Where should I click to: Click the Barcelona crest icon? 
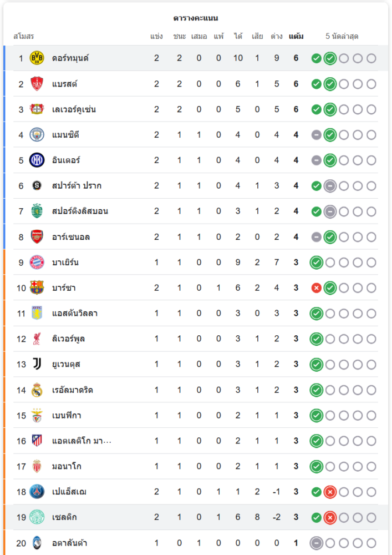coord(37,288)
